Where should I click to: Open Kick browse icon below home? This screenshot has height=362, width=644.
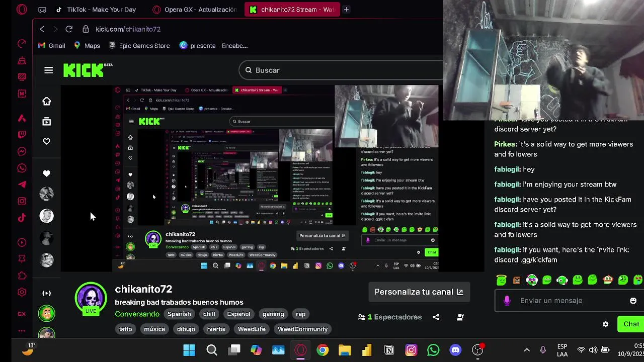pos(46,121)
